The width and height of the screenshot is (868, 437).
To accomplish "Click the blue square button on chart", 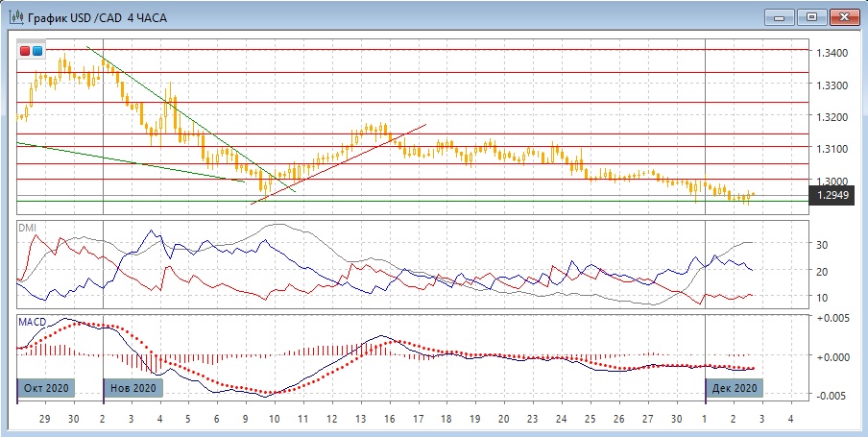I will (37, 51).
